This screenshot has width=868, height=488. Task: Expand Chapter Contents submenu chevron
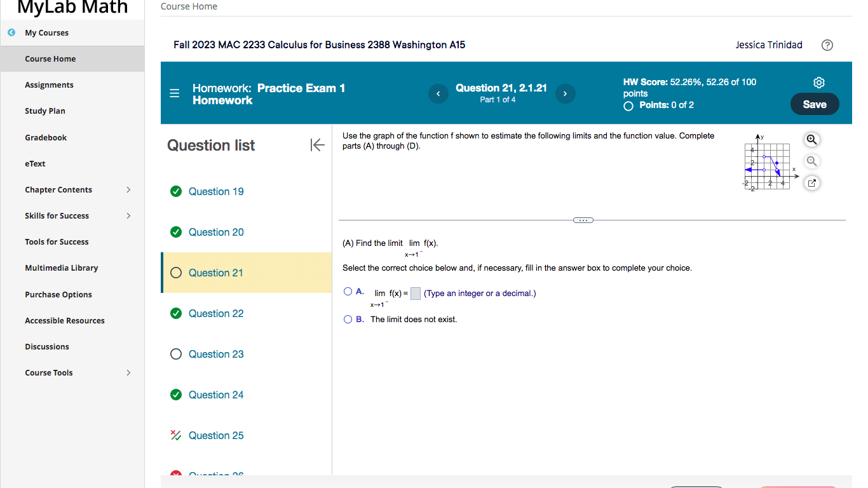click(x=128, y=189)
